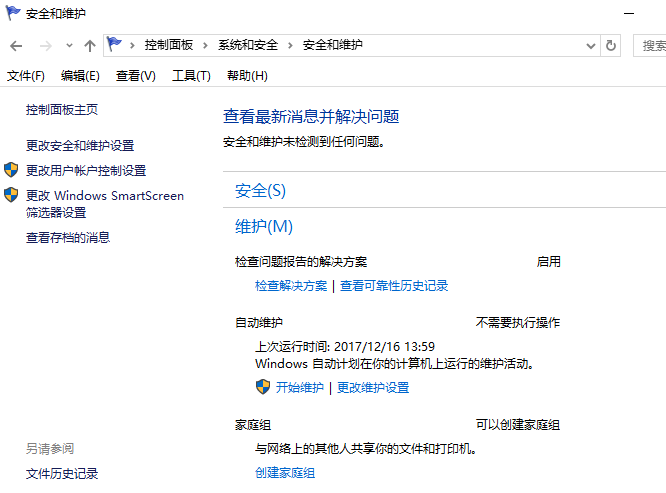Collapse the 维护(M) section

coord(264,226)
